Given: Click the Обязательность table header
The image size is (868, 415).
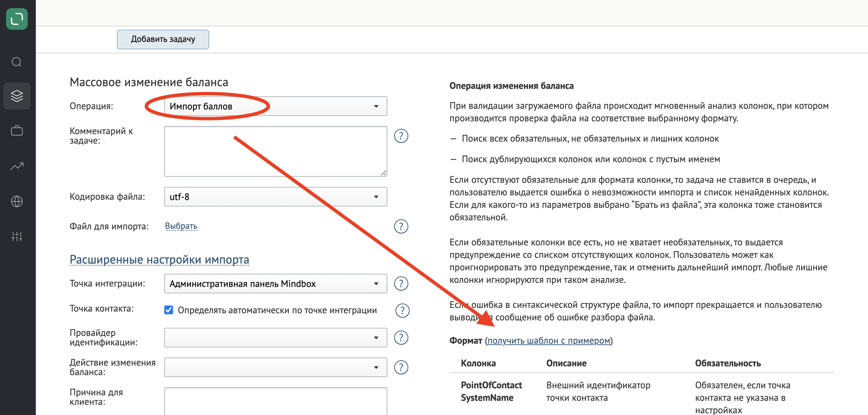Looking at the screenshot, I should (728, 363).
